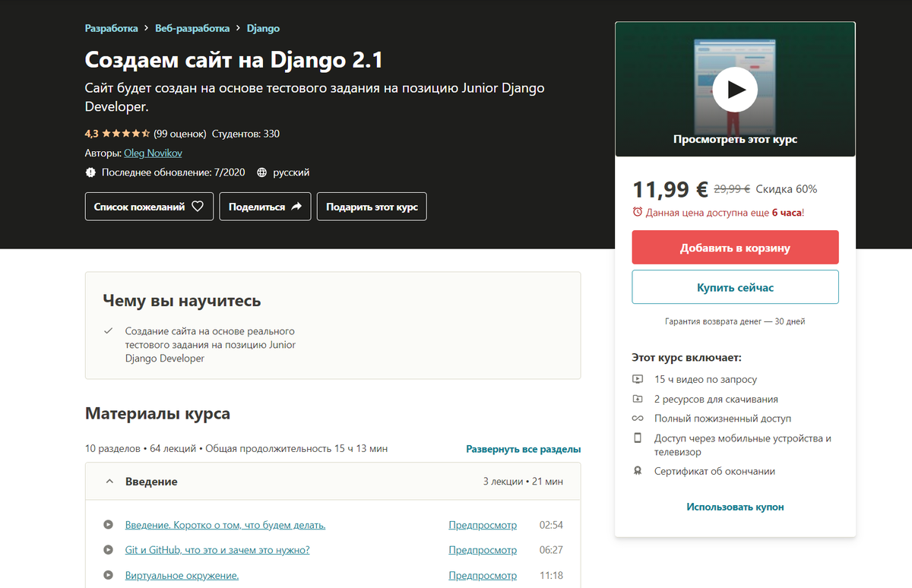Click 'Список пожеланий' button
The image size is (912, 588).
[149, 207]
